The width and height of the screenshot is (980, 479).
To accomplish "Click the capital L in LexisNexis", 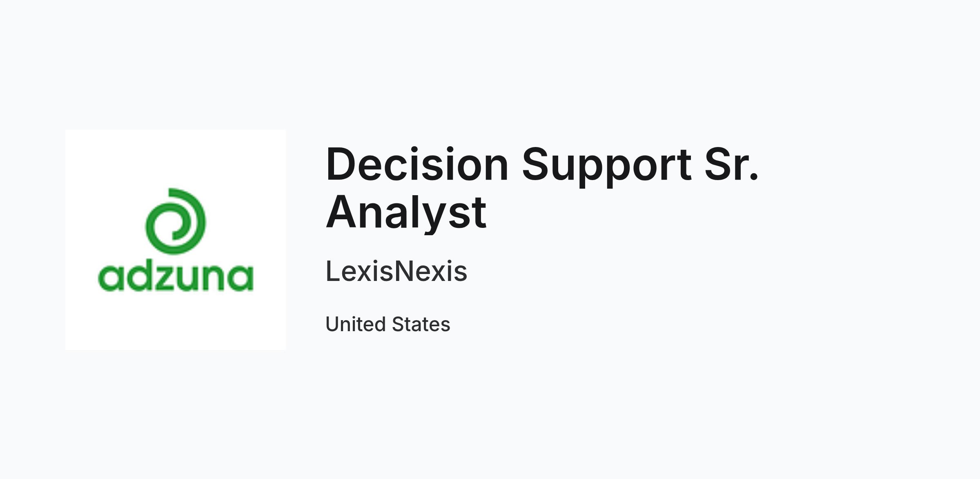I will (333, 271).
